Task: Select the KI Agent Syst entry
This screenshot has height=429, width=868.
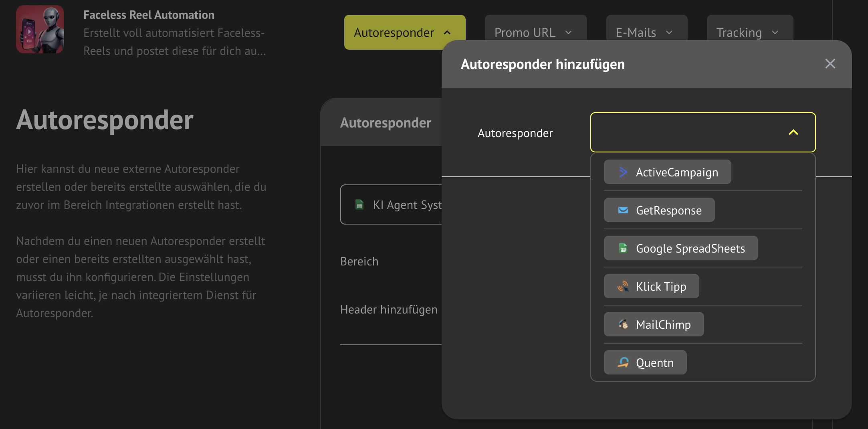Action: point(407,205)
